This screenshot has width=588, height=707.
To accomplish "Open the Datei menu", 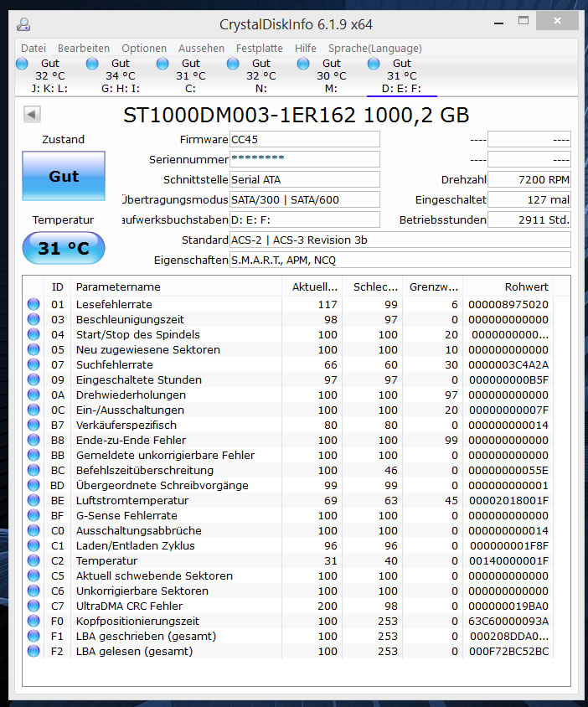I will 34,49.
